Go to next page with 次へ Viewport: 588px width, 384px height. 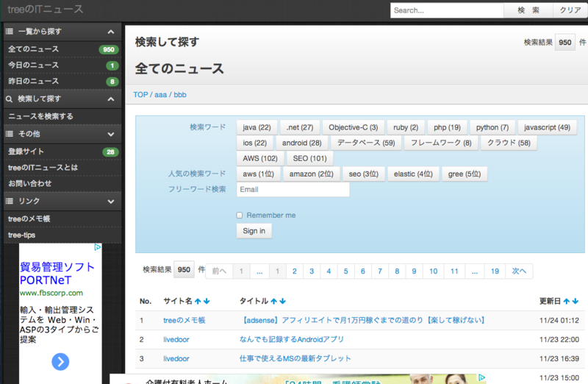coord(519,271)
